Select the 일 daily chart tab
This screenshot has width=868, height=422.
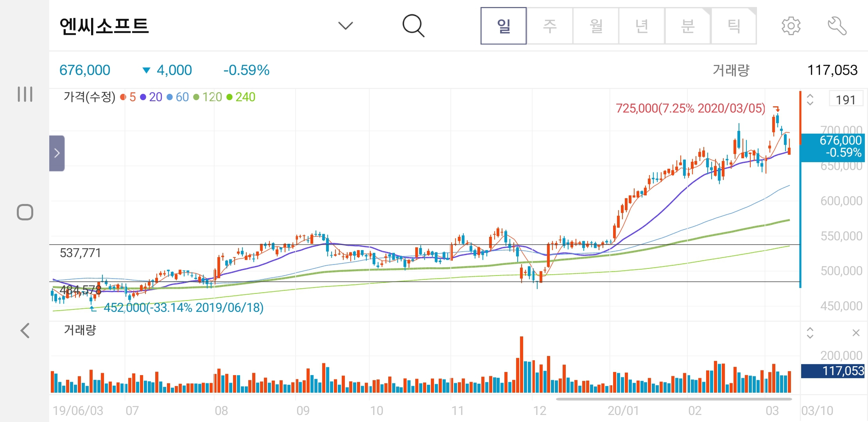[504, 26]
